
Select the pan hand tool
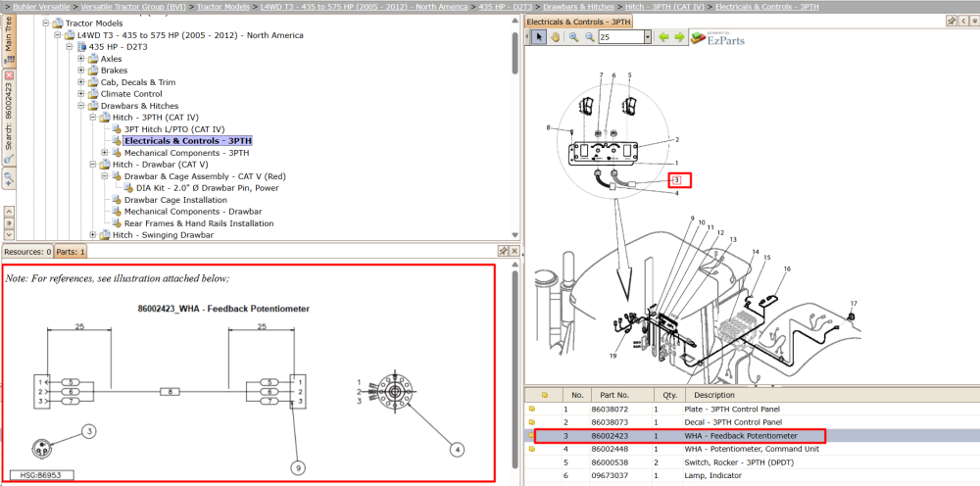(x=555, y=37)
